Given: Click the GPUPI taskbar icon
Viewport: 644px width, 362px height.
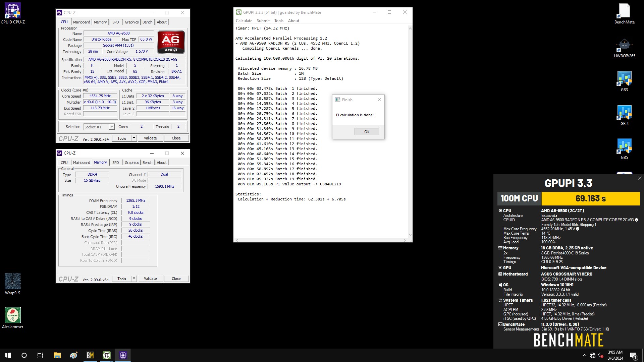Looking at the screenshot, I should coord(107,355).
